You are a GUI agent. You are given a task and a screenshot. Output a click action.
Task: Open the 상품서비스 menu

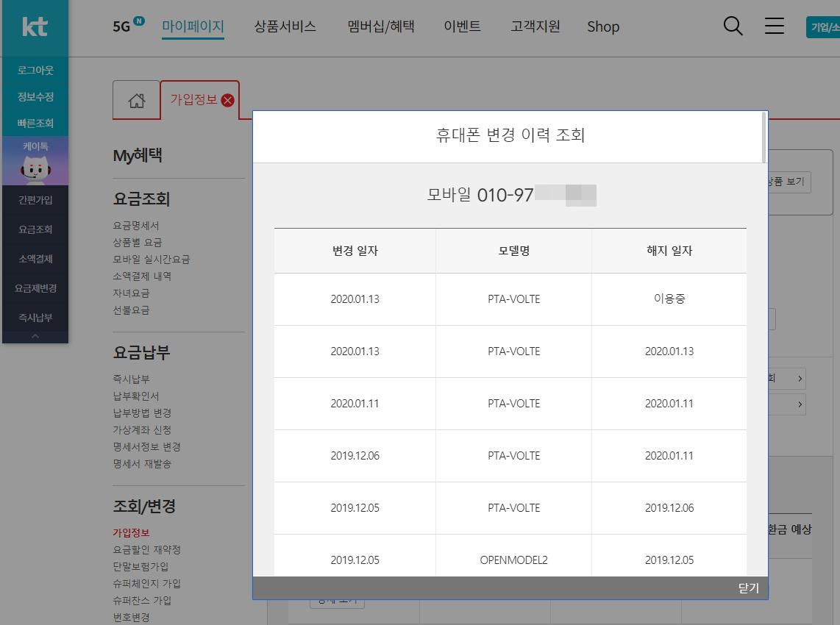click(285, 26)
